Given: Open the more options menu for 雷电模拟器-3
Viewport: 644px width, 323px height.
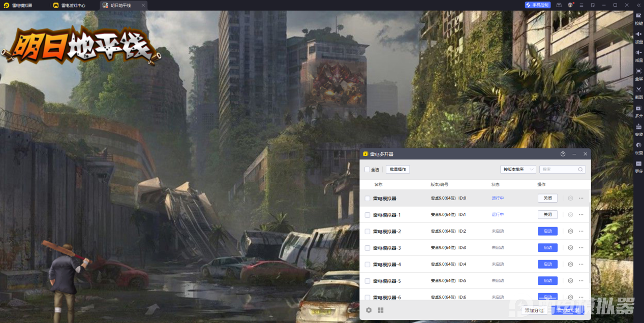Looking at the screenshot, I should [581, 248].
